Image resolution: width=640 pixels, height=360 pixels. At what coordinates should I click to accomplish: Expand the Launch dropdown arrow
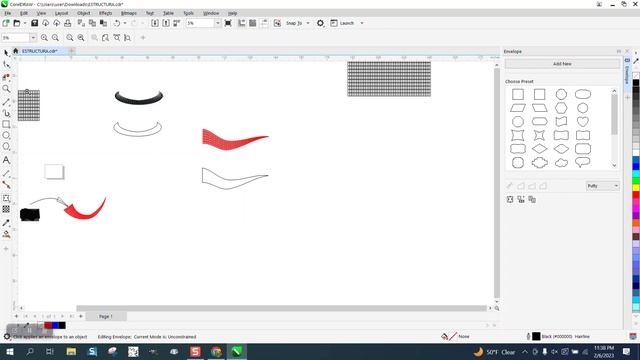(362, 23)
